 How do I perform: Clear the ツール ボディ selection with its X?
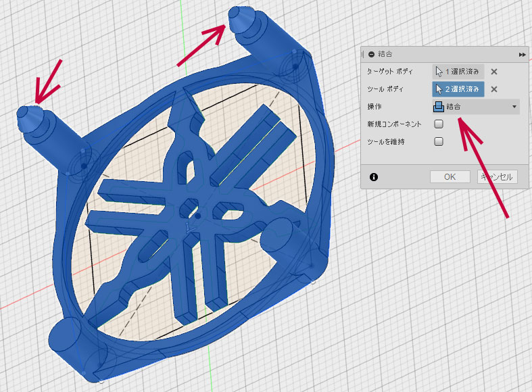494,89
